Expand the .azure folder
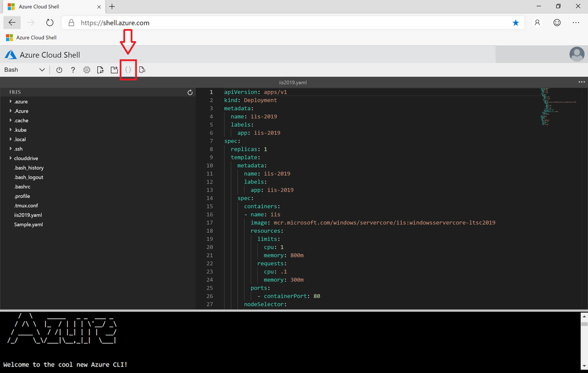Viewport: 588px width, 373px height. 11,102
